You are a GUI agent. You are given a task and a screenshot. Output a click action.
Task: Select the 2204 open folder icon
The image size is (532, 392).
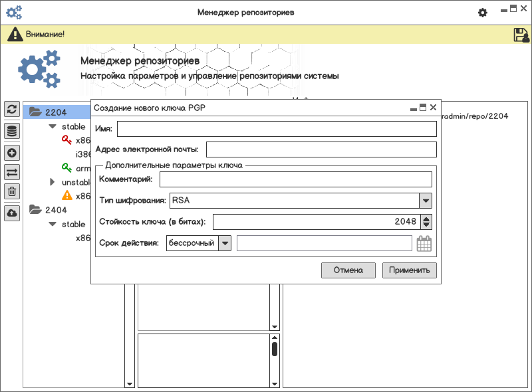[x=35, y=112]
